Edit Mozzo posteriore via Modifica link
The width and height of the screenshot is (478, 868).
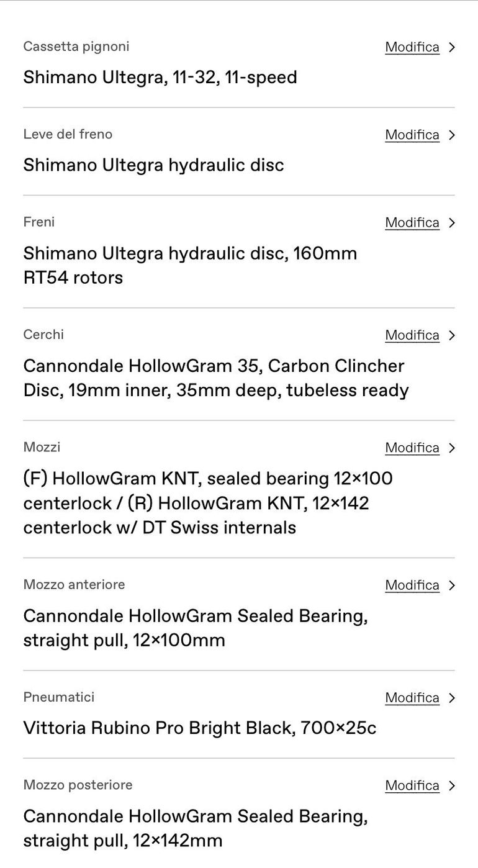tap(412, 785)
